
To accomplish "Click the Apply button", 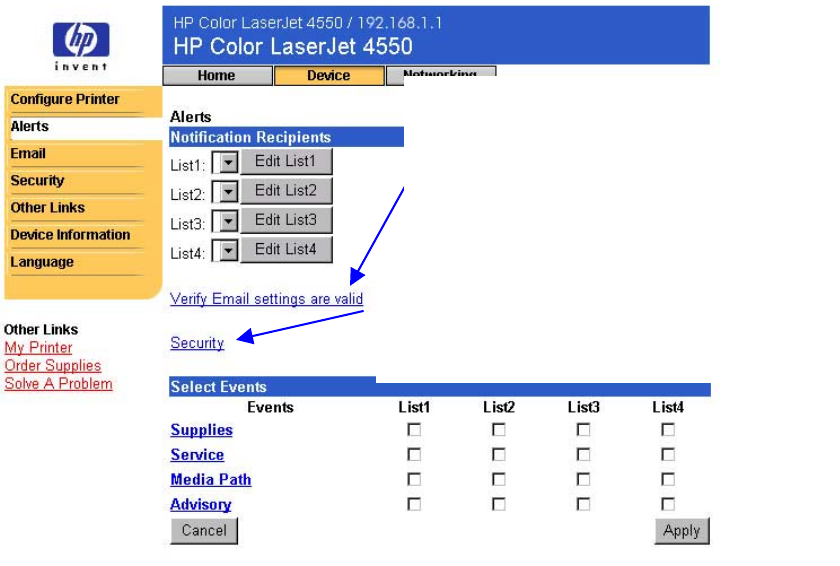I will tap(682, 531).
